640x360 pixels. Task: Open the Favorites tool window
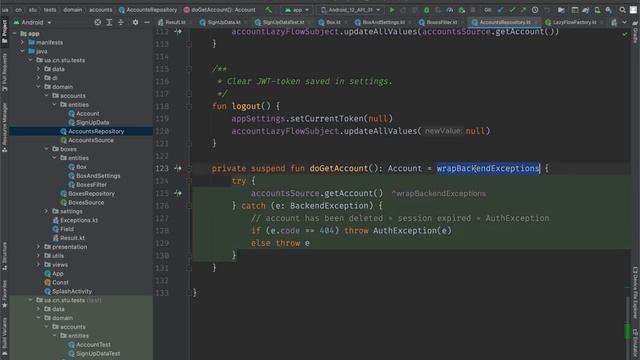pos(4,294)
